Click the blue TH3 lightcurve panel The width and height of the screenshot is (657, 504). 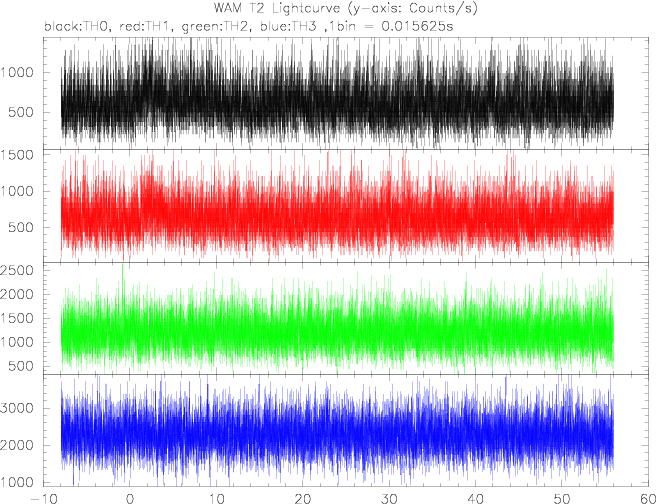coord(347,430)
